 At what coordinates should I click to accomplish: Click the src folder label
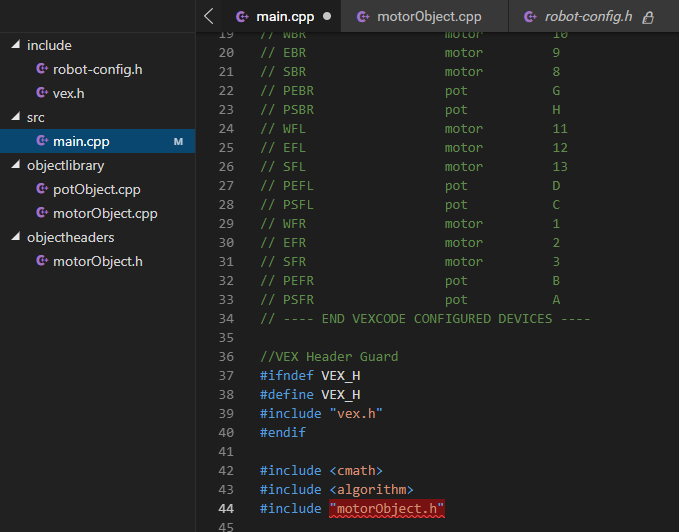[36, 118]
